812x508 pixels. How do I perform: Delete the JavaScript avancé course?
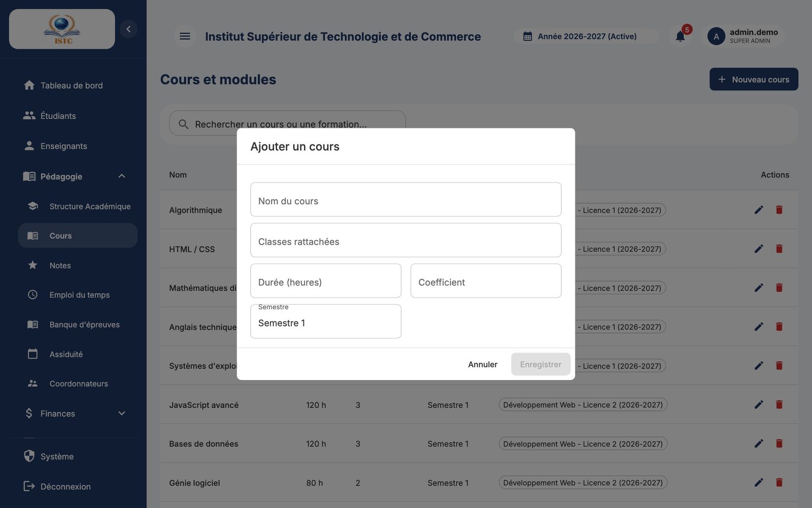point(779,404)
